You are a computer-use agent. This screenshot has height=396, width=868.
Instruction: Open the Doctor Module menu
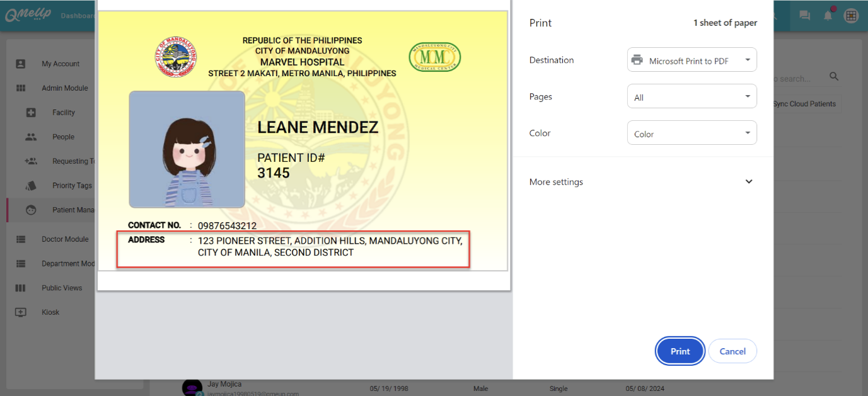point(64,239)
